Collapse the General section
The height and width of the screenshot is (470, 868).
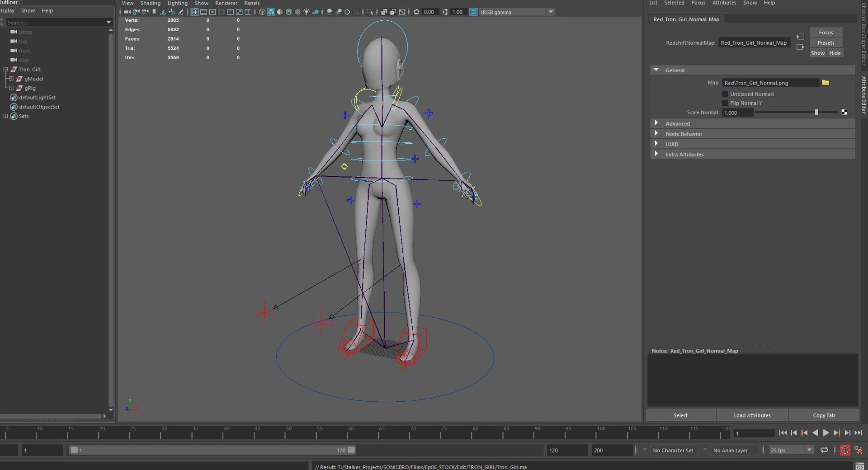[656, 70]
